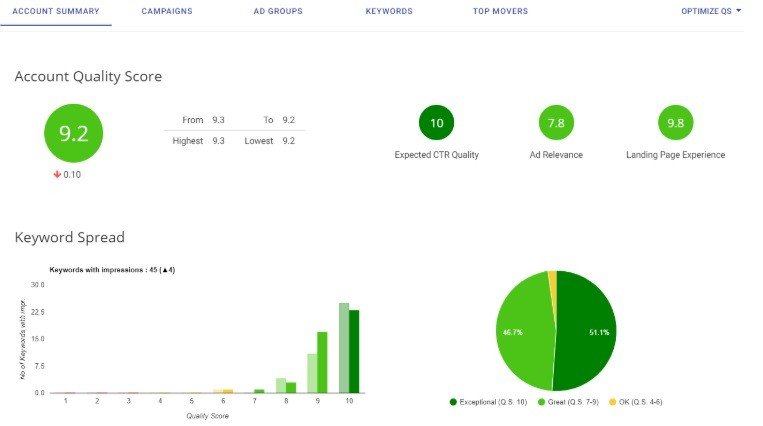This screenshot has width=763, height=426.
Task: Click the light green bar at score 8
Action: (281, 386)
